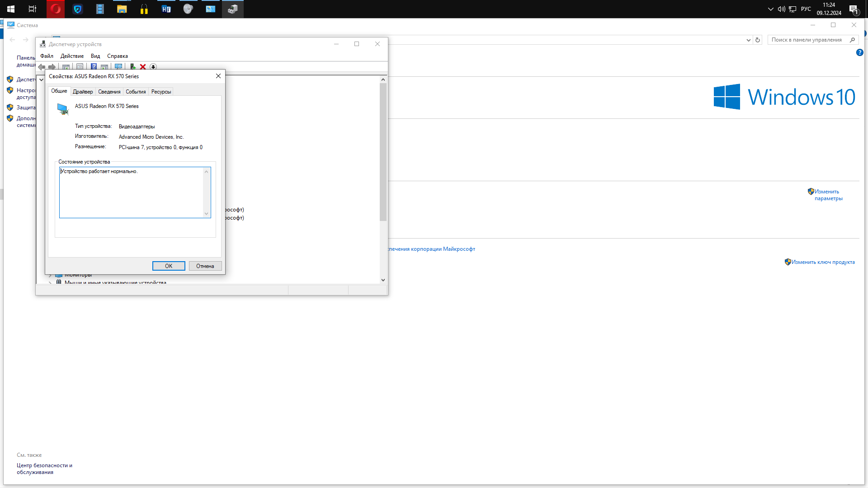This screenshot has height=488, width=868.
Task: Click the download arrow circle toolbar icon
Action: click(x=153, y=67)
